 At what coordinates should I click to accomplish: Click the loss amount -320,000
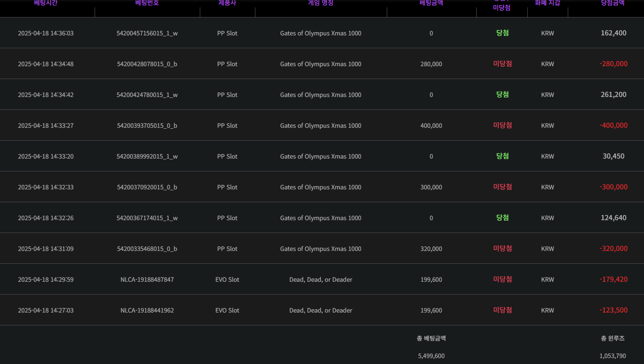(613, 249)
